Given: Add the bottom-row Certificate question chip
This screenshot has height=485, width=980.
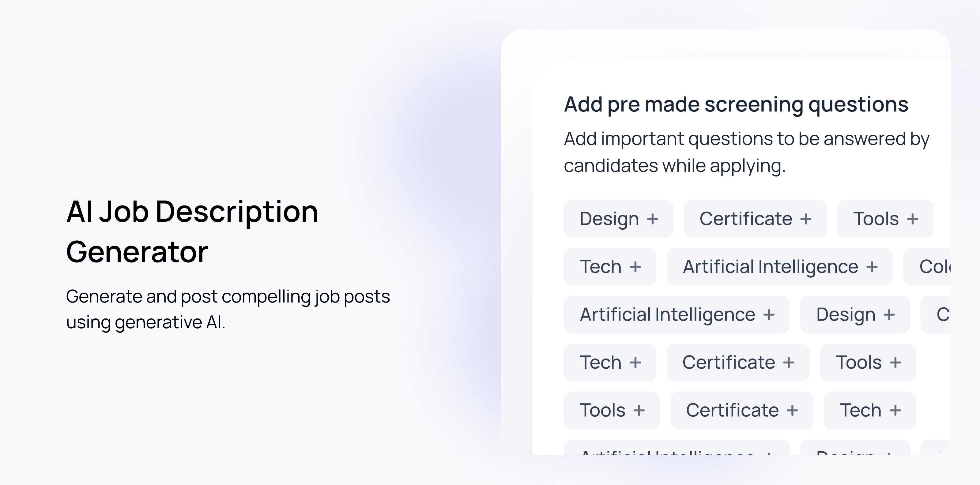Looking at the screenshot, I should (x=742, y=410).
